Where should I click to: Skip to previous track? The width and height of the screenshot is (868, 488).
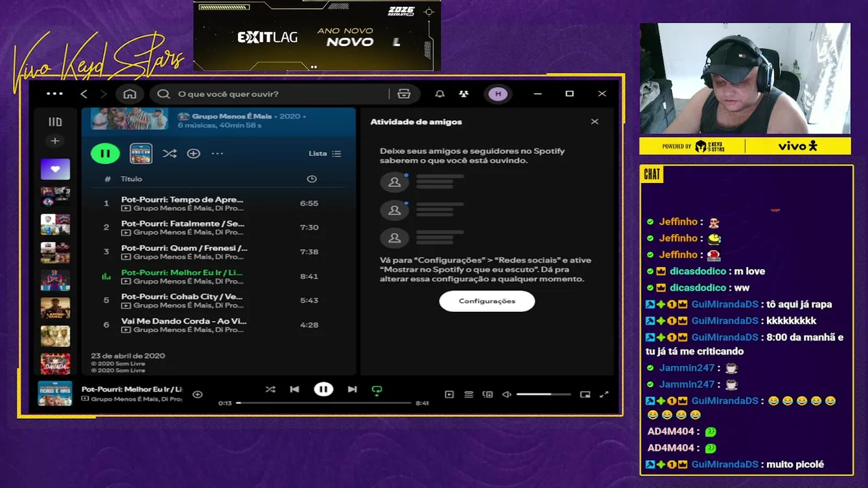click(294, 389)
